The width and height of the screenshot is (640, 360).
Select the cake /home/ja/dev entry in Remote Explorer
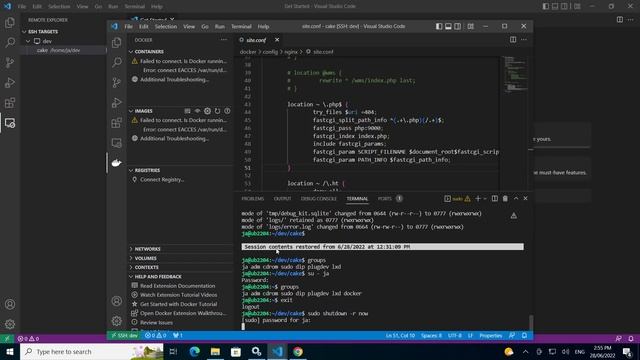pyautogui.click(x=58, y=50)
